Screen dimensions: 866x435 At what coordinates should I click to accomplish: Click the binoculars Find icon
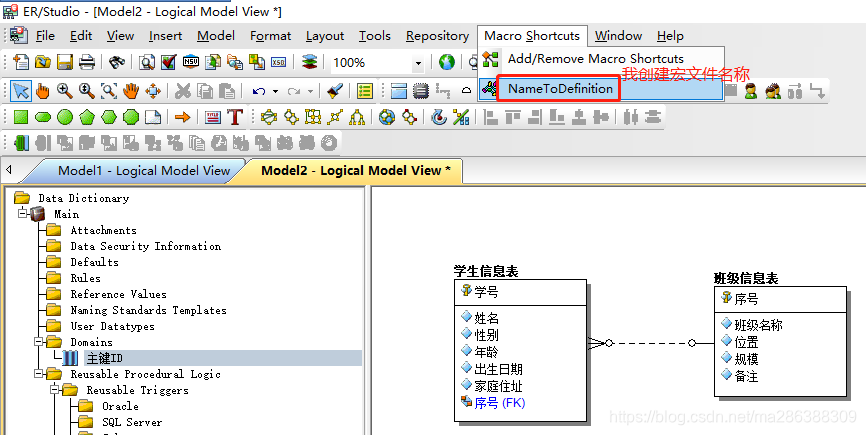(x=116, y=62)
